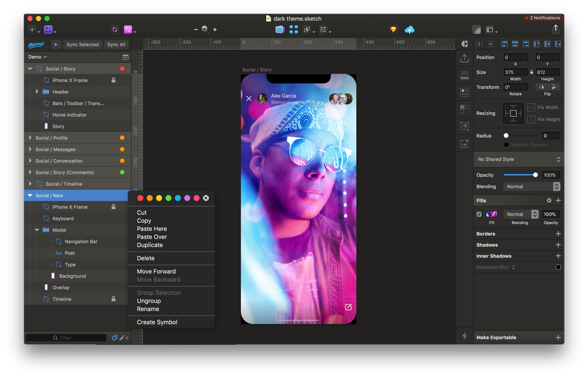Click the share export icon in toolbar
Image resolution: width=588 pixels, height=378 pixels.
click(555, 29)
